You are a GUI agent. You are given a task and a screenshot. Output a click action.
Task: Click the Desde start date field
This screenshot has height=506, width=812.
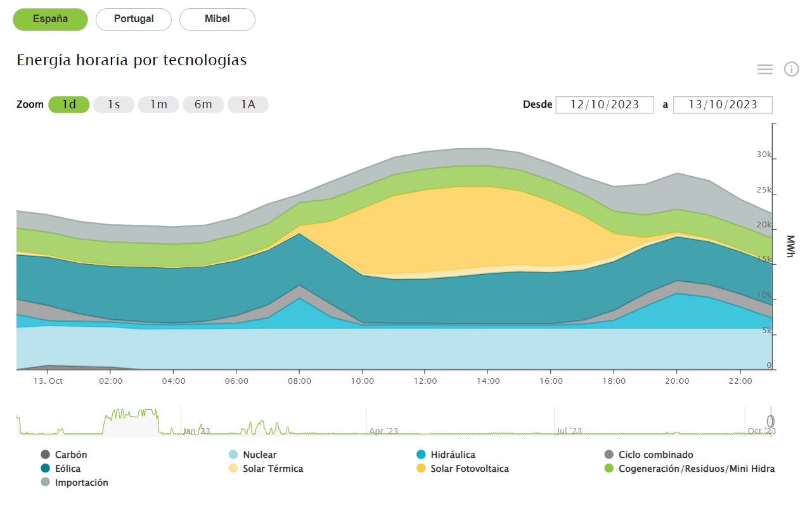coord(604,104)
